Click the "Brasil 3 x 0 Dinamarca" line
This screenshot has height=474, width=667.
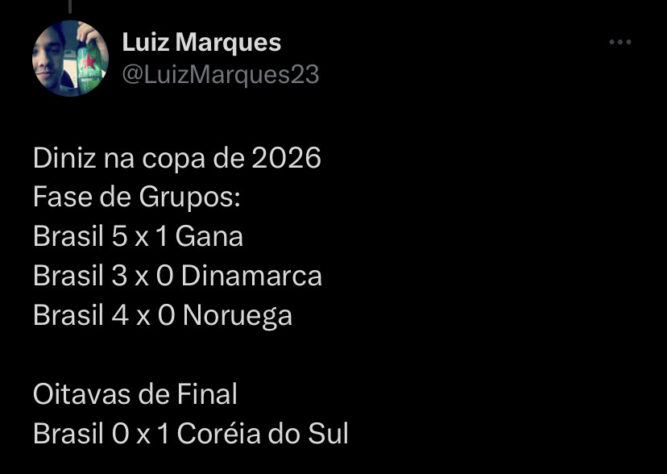[177, 276]
